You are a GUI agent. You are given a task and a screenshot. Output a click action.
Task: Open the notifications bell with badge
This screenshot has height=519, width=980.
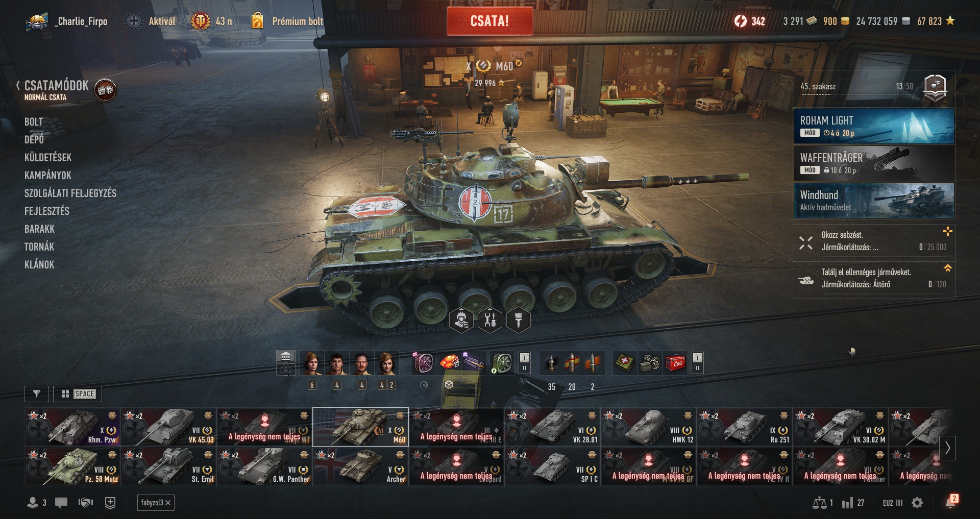950,502
